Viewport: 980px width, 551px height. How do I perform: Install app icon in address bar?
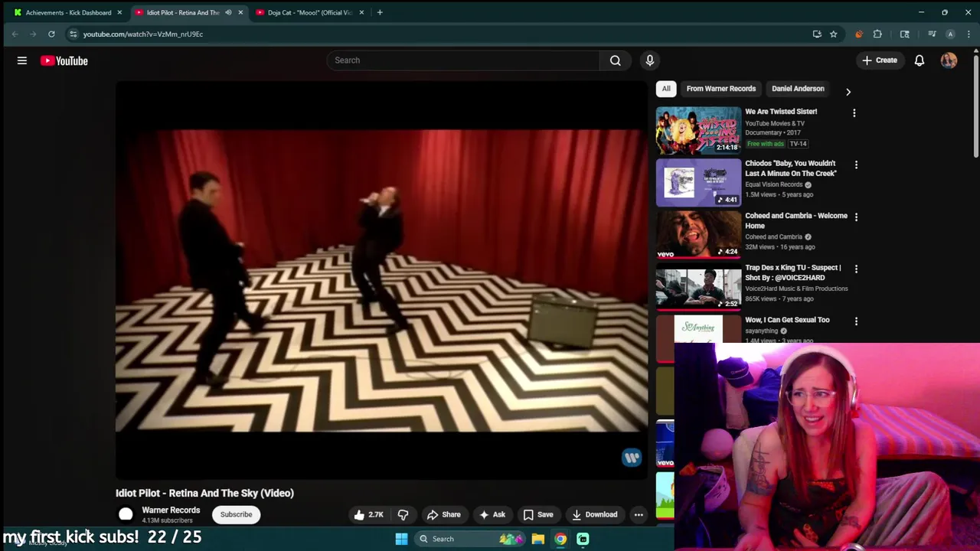coord(817,34)
